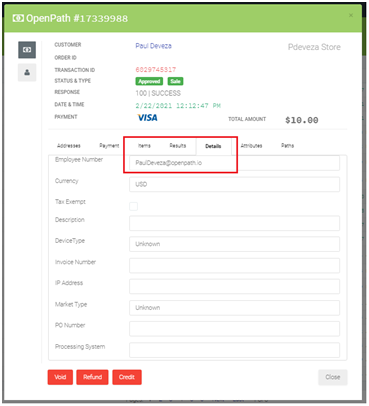Click the PO Number field

[x=234, y=329]
